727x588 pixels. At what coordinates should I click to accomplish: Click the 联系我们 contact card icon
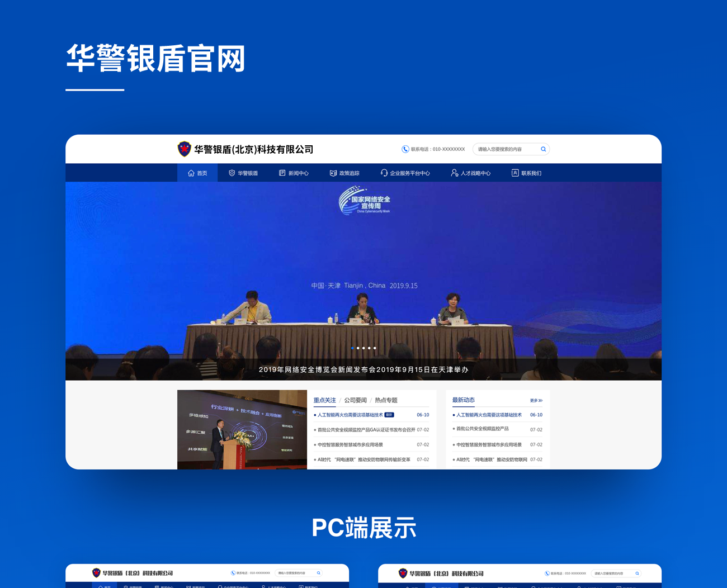point(515,173)
